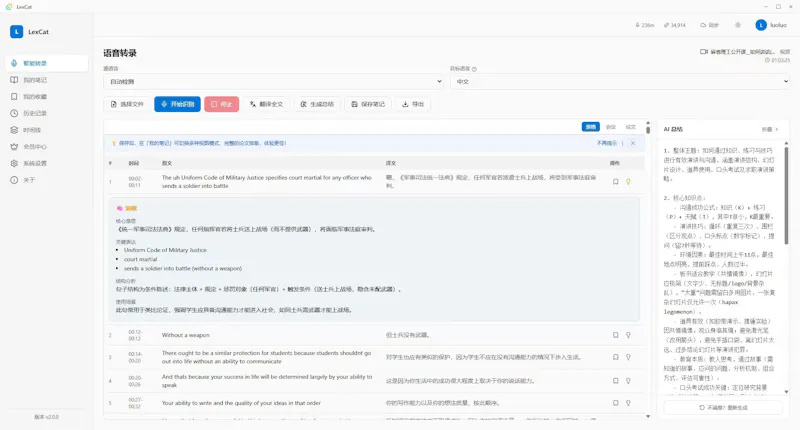This screenshot has height=430, width=800.
Task: Click the scroll-down arrow of transcript table
Action: [648, 416]
